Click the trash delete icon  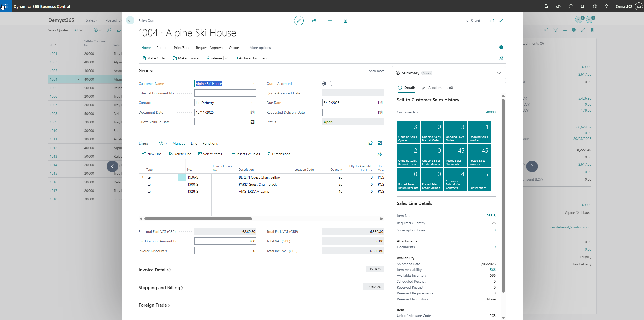(345, 21)
